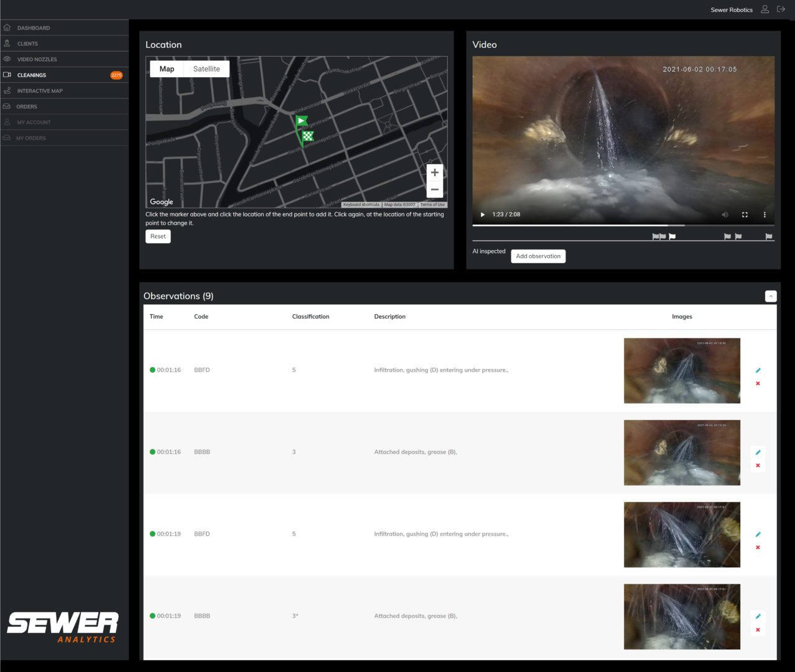Click the Classification column header

(x=310, y=317)
